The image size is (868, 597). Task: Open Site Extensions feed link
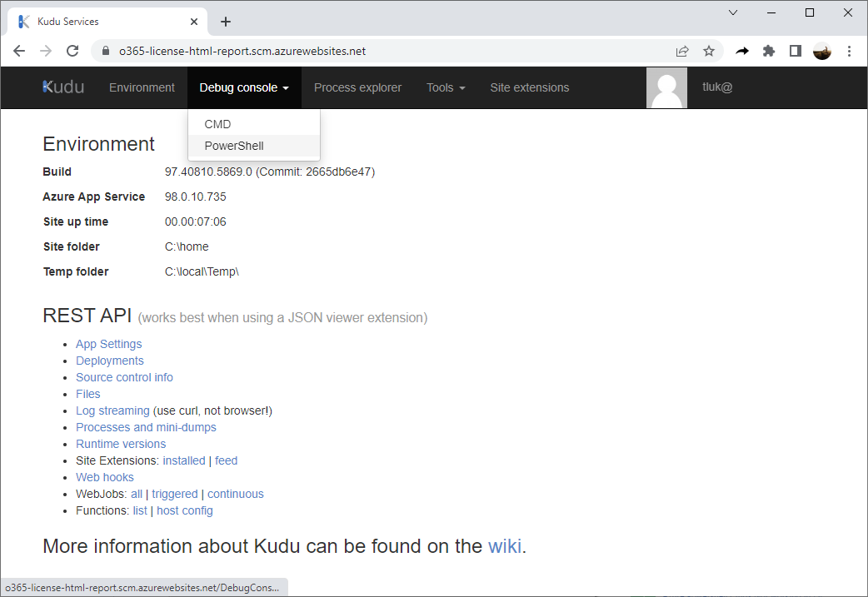[226, 460]
